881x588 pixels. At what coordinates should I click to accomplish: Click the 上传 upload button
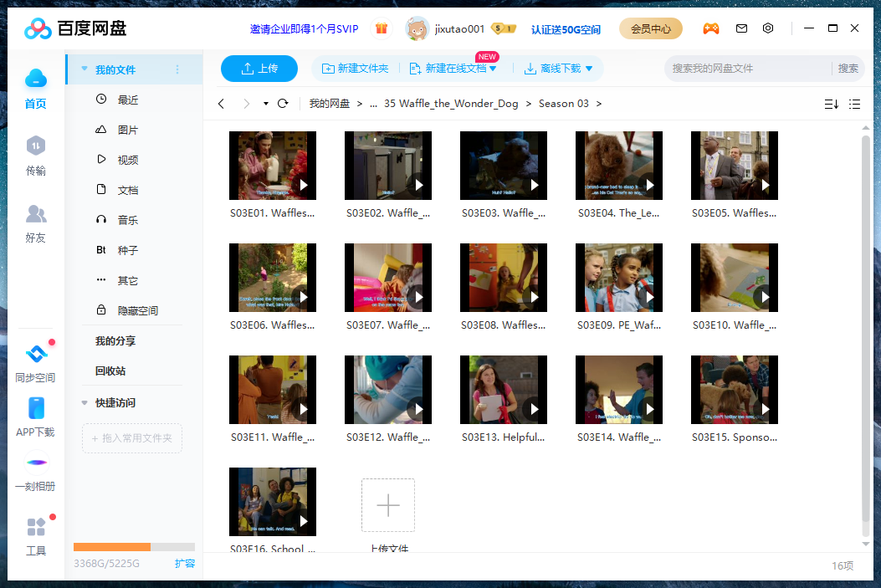(259, 69)
